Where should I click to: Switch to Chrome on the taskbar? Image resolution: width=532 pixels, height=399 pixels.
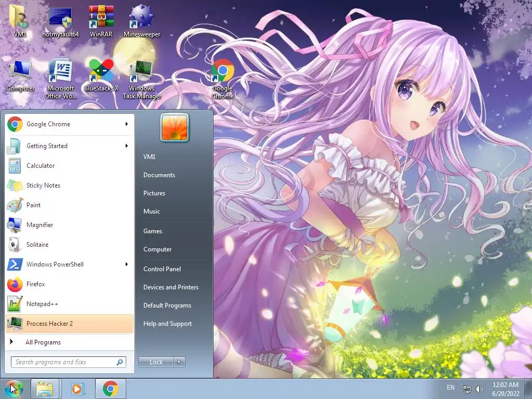tap(111, 389)
